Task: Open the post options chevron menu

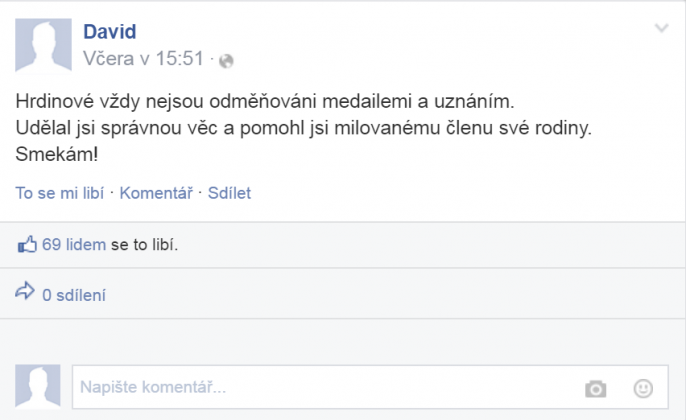Action: (661, 29)
